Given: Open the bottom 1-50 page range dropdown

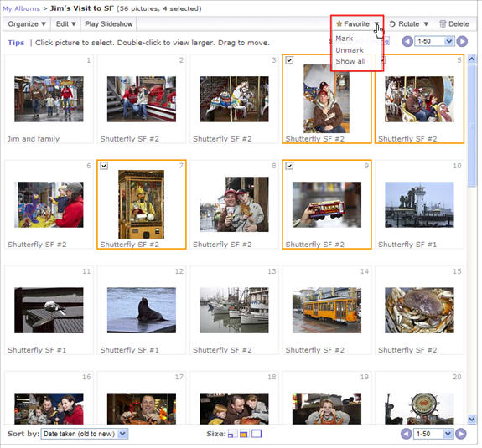Looking at the screenshot, I should coord(433,434).
